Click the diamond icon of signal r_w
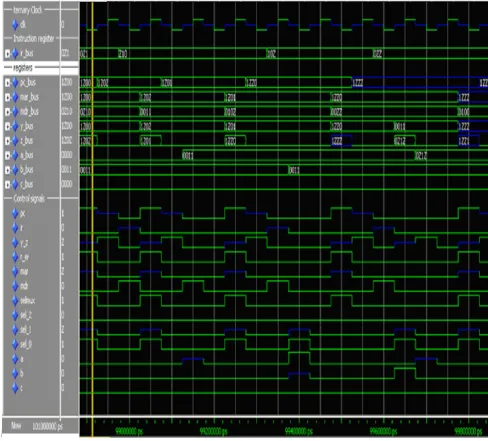This screenshot has width=488, height=441. tap(15, 257)
